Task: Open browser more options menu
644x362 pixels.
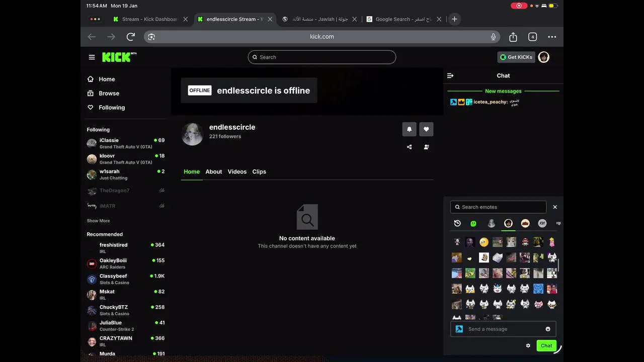Action: click(552, 37)
